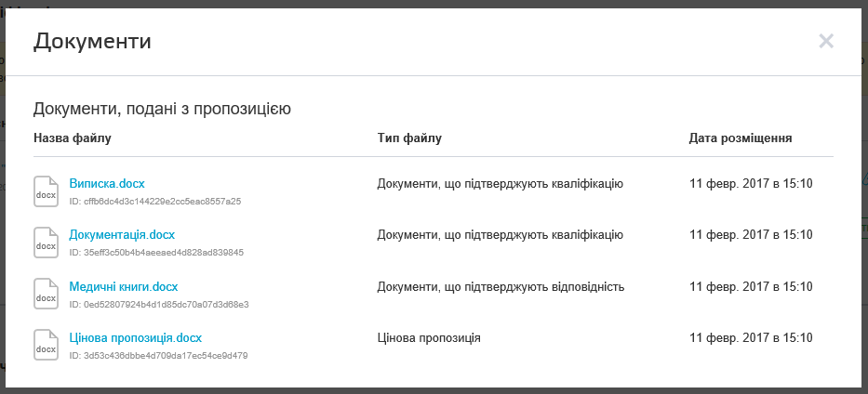Click the docx icon beside Цінова пропозиція.docx
Viewport: 868px width, 394px height.
(46, 344)
